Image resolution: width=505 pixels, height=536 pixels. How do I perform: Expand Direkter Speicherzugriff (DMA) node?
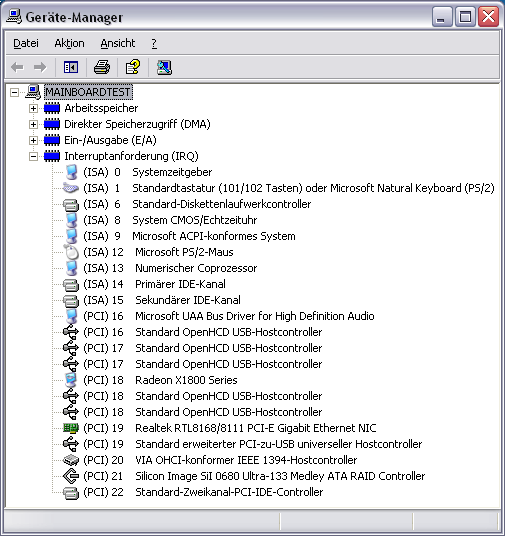33,124
